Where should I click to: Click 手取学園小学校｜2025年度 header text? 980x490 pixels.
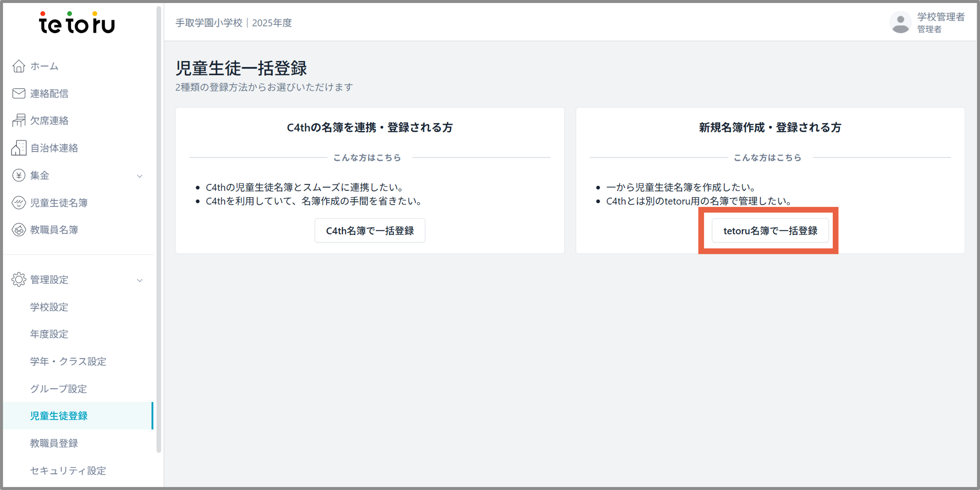coord(233,23)
